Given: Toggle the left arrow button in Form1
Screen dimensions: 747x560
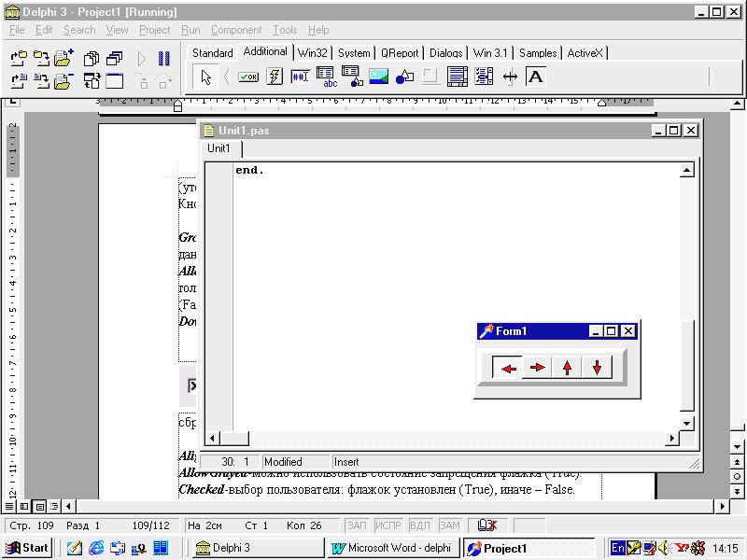Looking at the screenshot, I should click(508, 368).
